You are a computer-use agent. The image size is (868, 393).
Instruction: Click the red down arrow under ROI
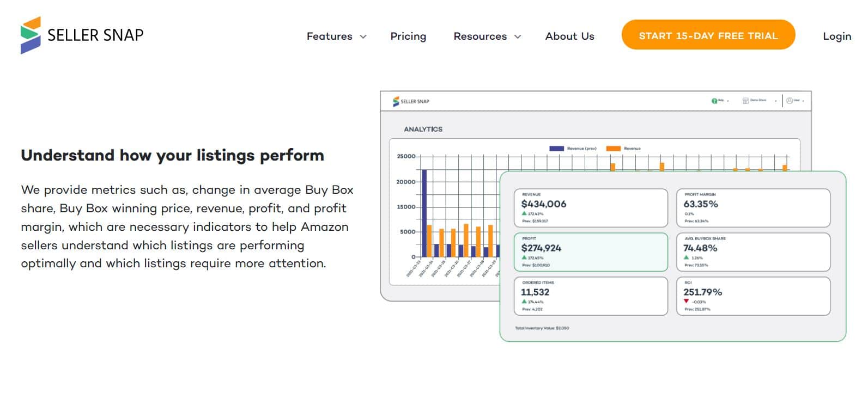687,301
